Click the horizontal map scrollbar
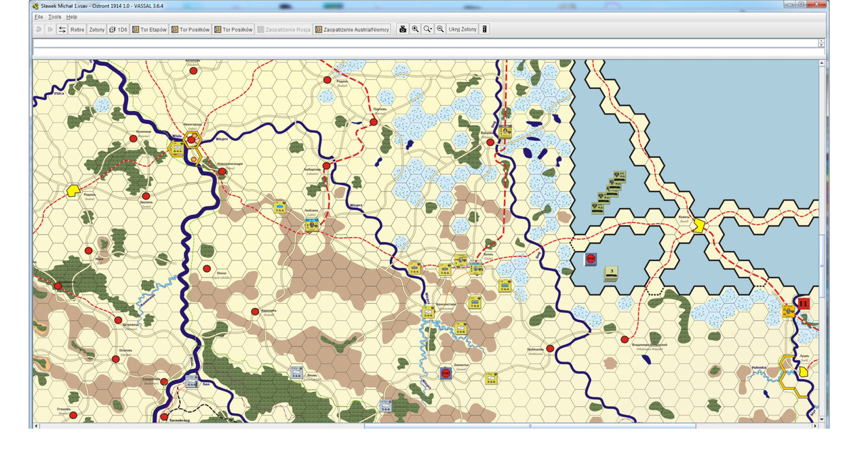 (x=530, y=426)
